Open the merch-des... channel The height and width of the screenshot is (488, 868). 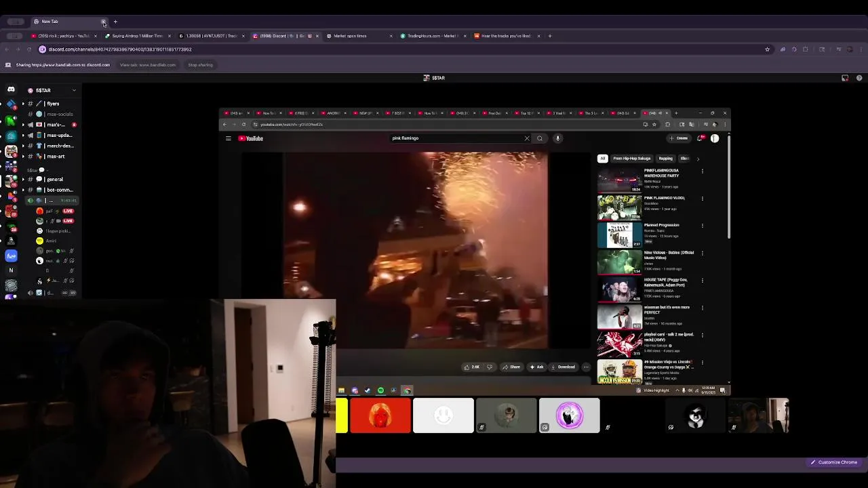coord(52,146)
